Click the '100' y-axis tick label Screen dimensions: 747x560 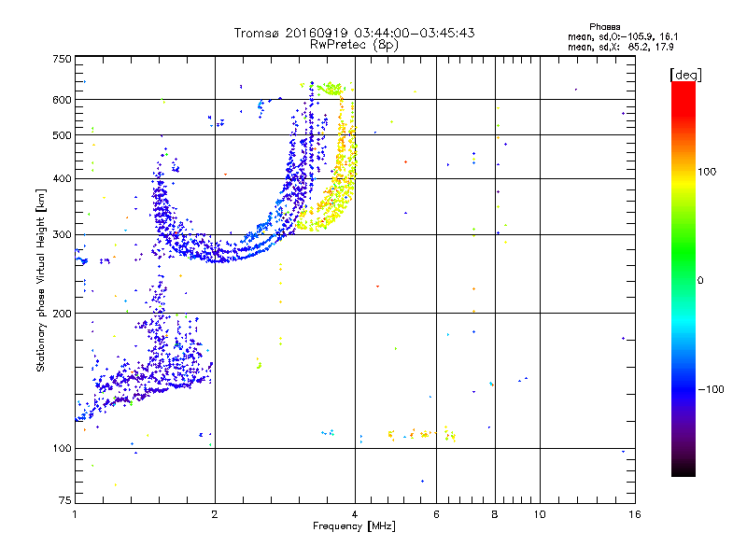pos(62,448)
